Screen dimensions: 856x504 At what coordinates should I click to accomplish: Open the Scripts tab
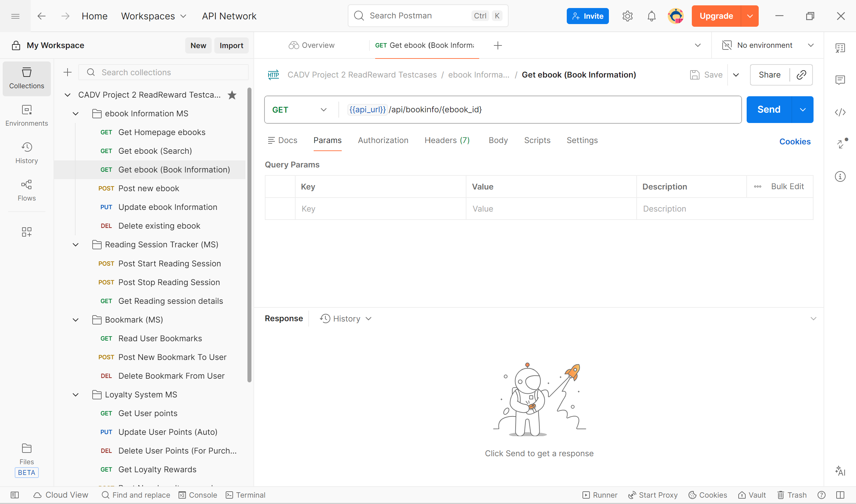point(537,141)
